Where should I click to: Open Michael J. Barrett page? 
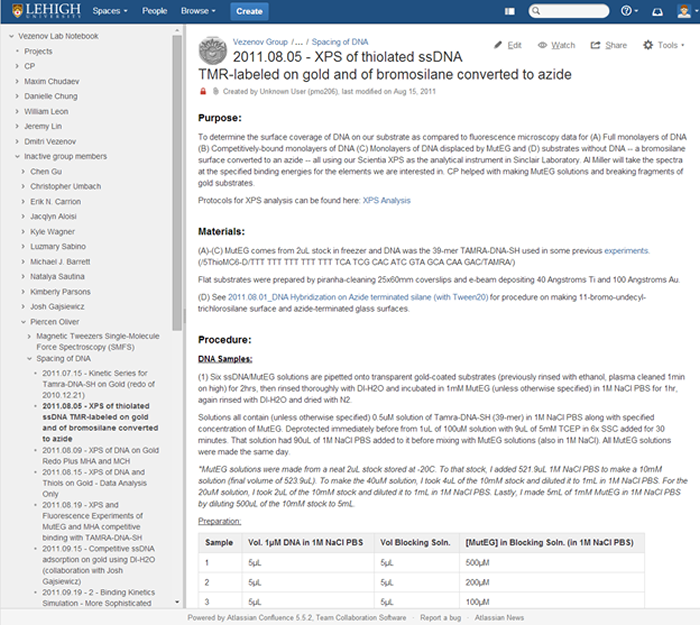(x=60, y=262)
